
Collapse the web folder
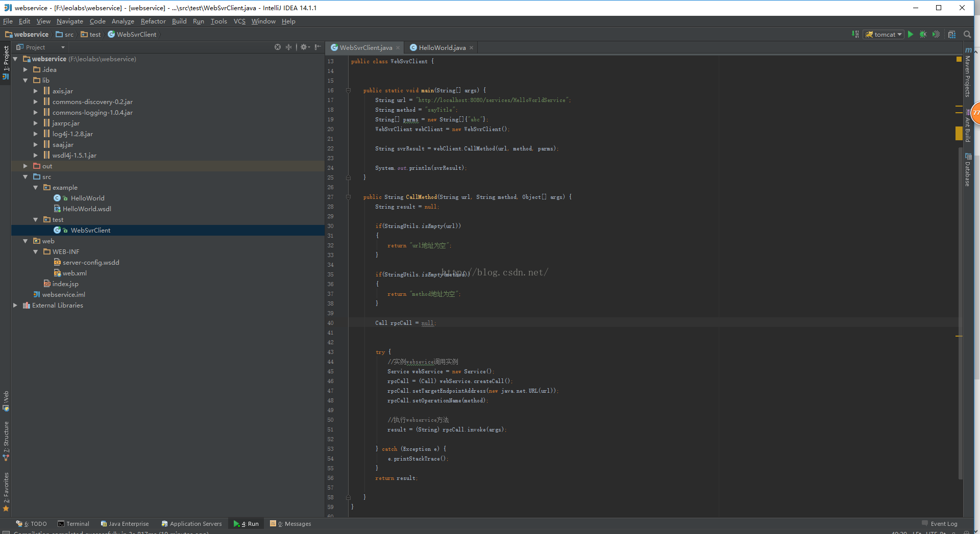(x=26, y=241)
